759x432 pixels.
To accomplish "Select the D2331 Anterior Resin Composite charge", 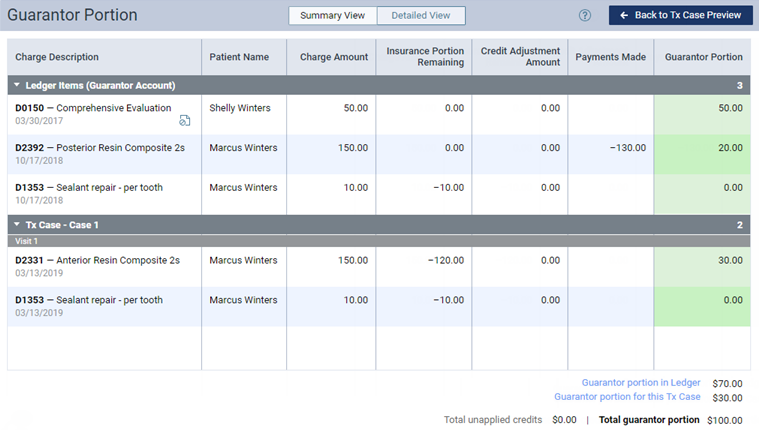I will point(97,261).
